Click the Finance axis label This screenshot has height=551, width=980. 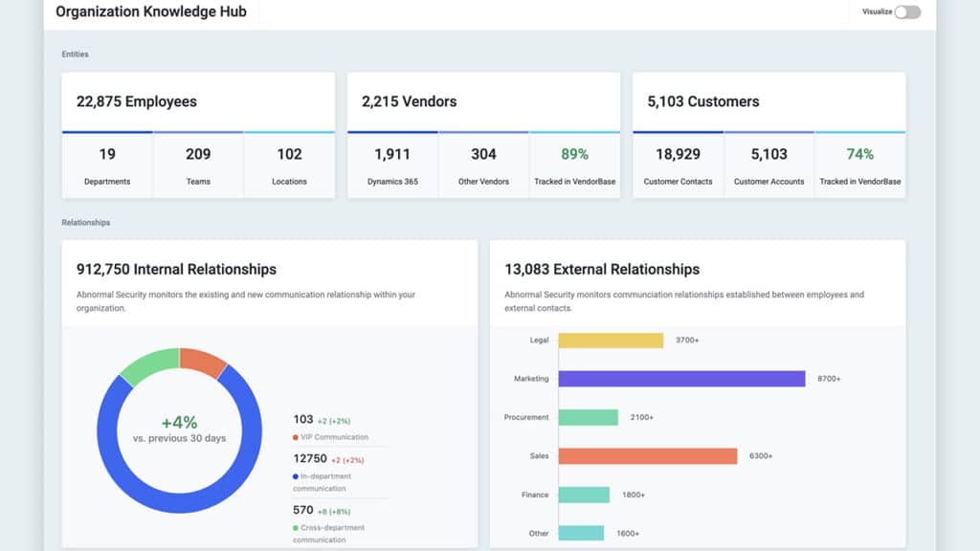pyautogui.click(x=535, y=495)
